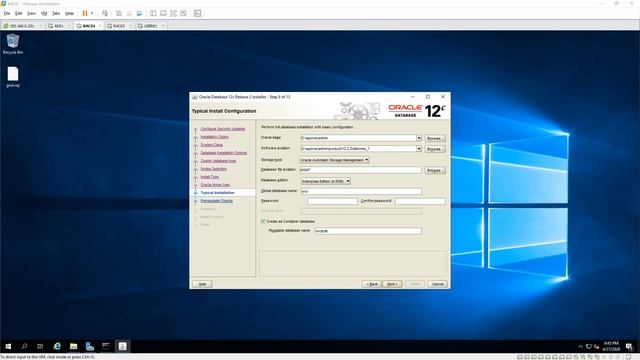The image size is (640, 360).
Task: Open the Recycle Bin desktop icon
Action: tap(13, 44)
